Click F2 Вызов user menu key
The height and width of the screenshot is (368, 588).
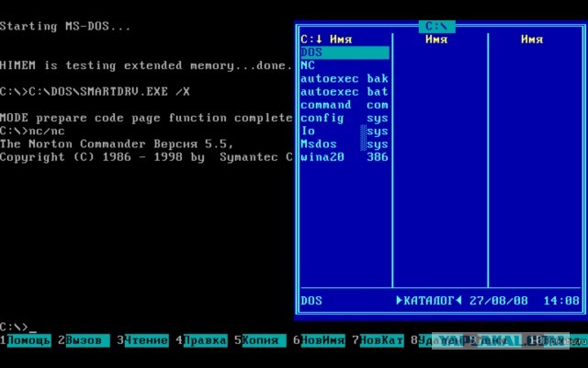tap(84, 340)
